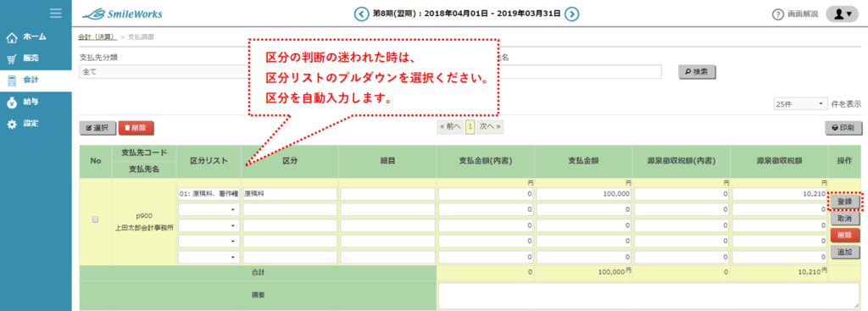Click the first row 細目 input field
The image size is (868, 311).
(x=388, y=194)
